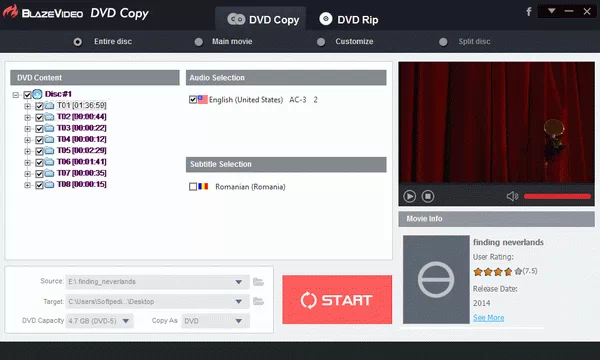Viewport: 600px width, 360px height.
Task: Select T06 [00:01:41] title text
Action: (82, 162)
